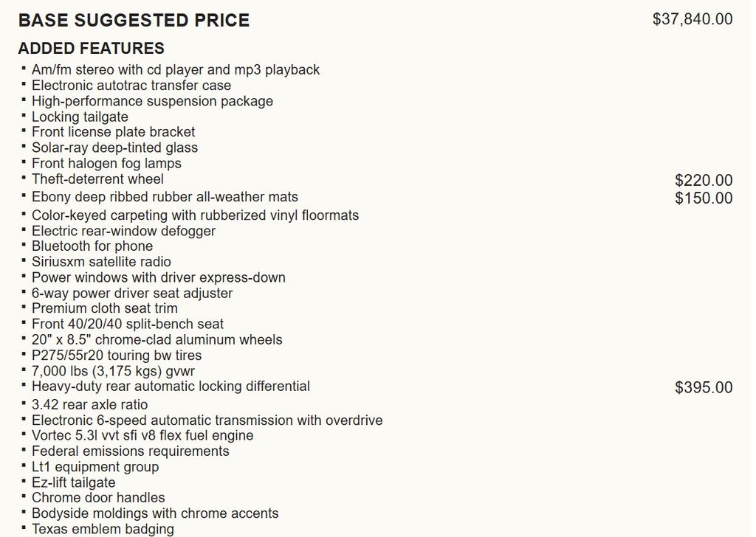Click the Theft-deterrent wheel item
The height and width of the screenshot is (537, 756).
click(97, 179)
